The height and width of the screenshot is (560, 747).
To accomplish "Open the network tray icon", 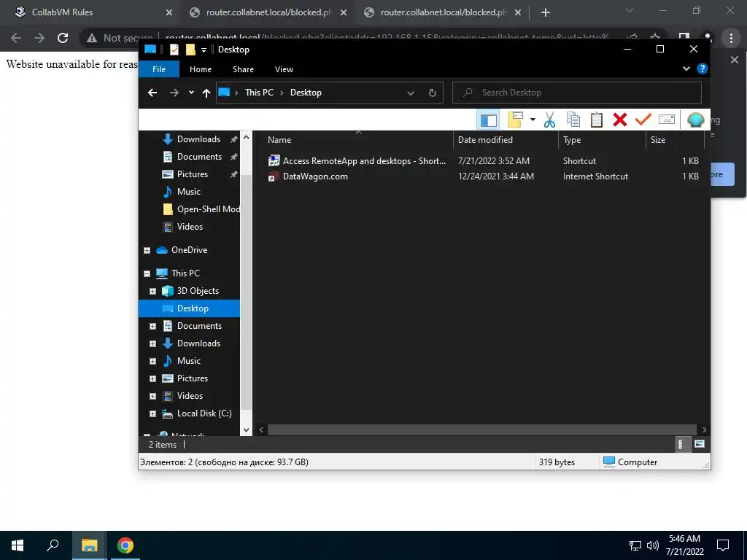I will pyautogui.click(x=635, y=545).
